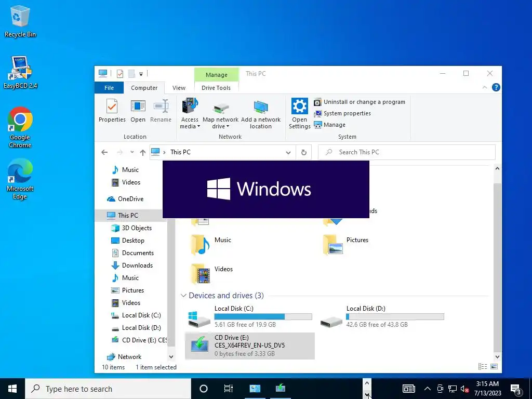The image size is (532, 399).
Task: Collapse the Devices and drives section
Action: pyautogui.click(x=183, y=296)
